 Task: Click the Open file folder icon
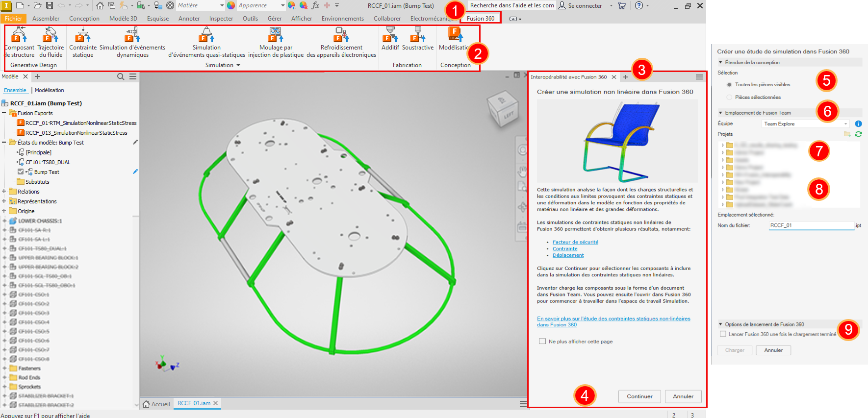(38, 5)
